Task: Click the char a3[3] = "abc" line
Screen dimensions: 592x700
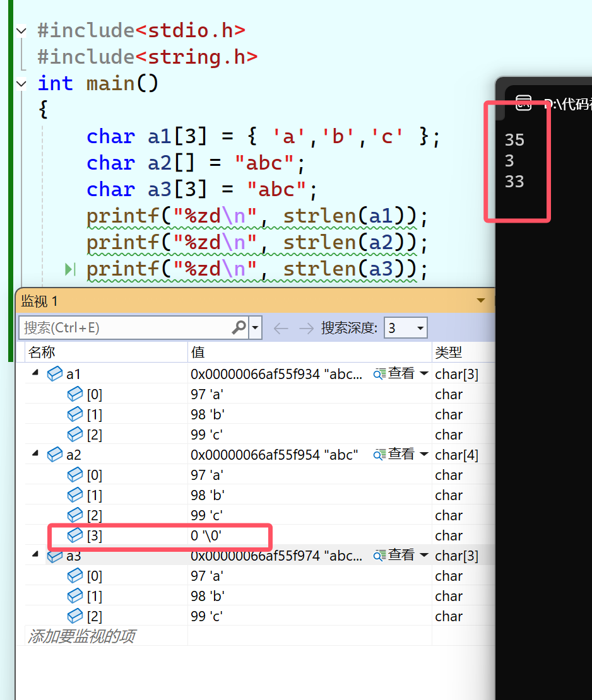Action: (x=202, y=190)
